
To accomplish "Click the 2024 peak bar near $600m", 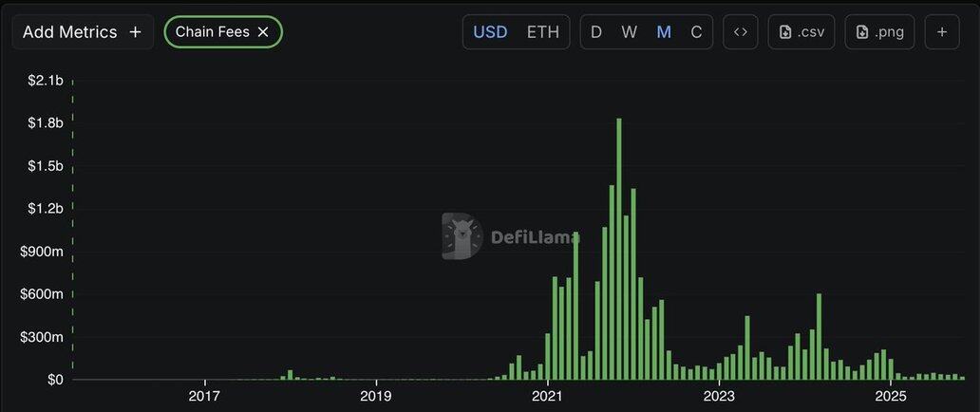I will point(819,337).
